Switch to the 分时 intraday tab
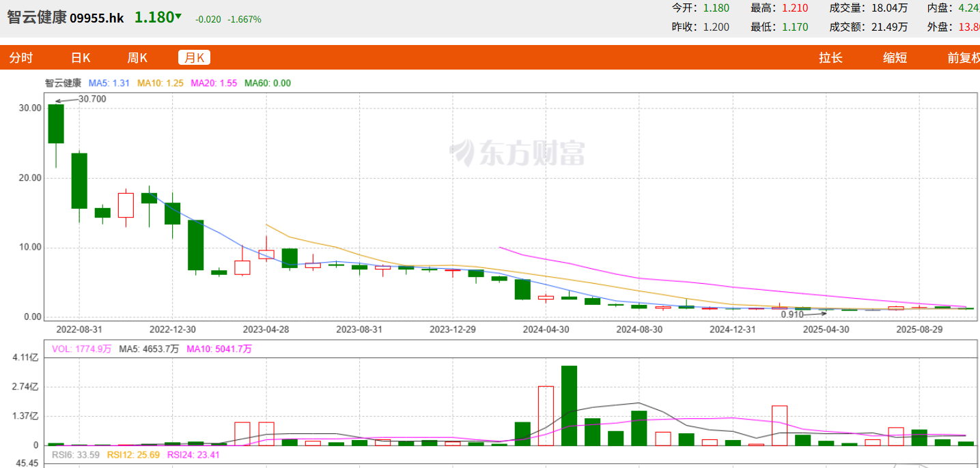This screenshot has height=468, width=980. click(21, 58)
